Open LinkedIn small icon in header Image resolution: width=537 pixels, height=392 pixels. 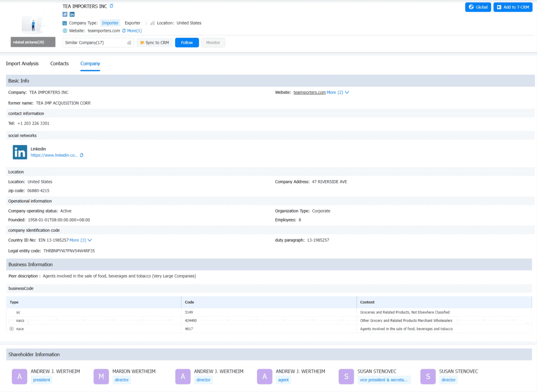72,14
